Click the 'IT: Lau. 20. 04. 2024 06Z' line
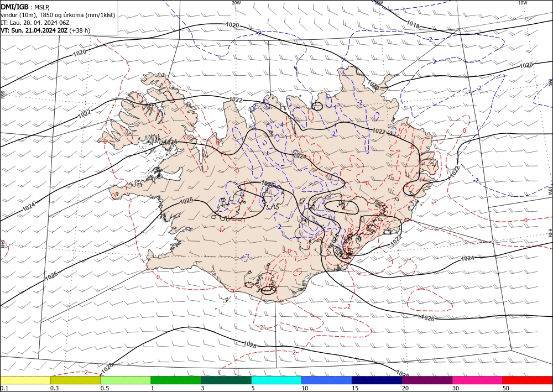Screen dimensions: 553x392 35,23
